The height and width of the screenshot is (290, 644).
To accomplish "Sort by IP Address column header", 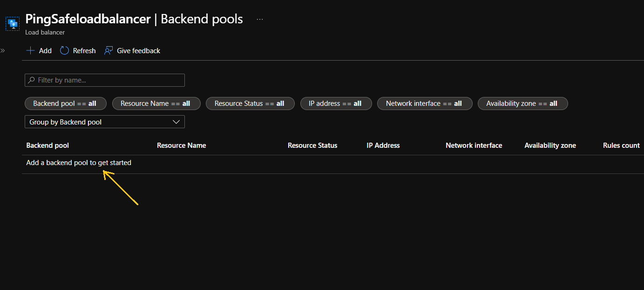I will [383, 145].
